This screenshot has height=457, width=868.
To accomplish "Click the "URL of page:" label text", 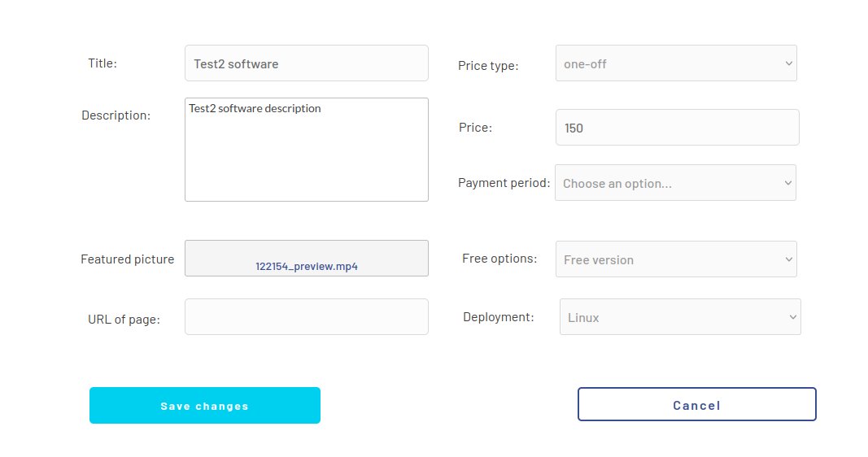I will (124, 320).
